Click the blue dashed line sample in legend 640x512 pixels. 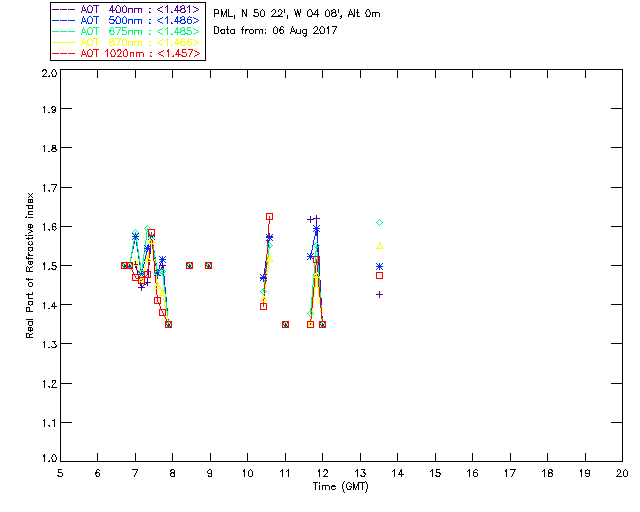[64, 20]
